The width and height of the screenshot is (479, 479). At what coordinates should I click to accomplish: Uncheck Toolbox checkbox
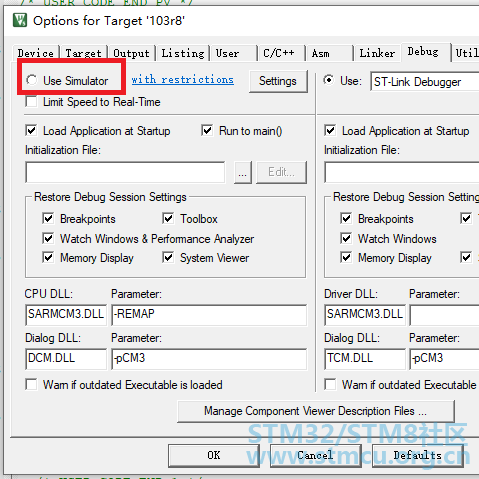(x=168, y=219)
